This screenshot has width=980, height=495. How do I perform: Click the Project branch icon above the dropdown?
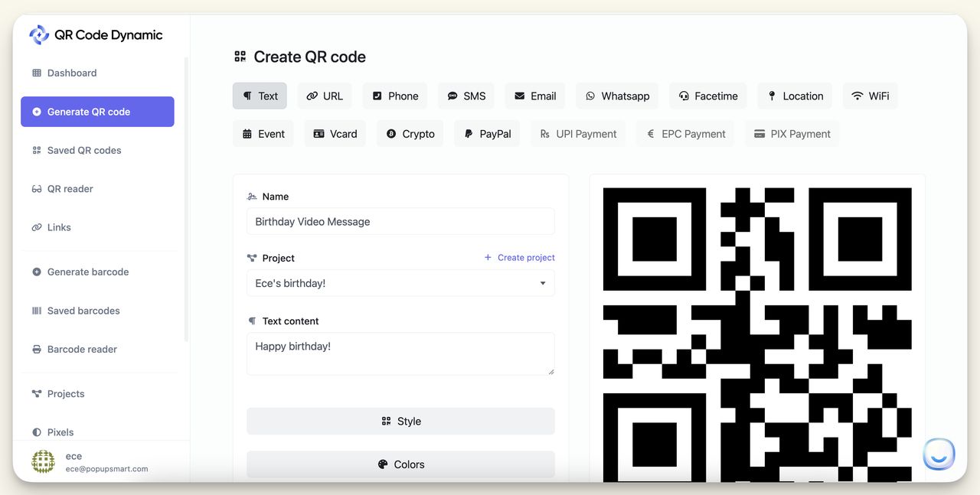252,259
